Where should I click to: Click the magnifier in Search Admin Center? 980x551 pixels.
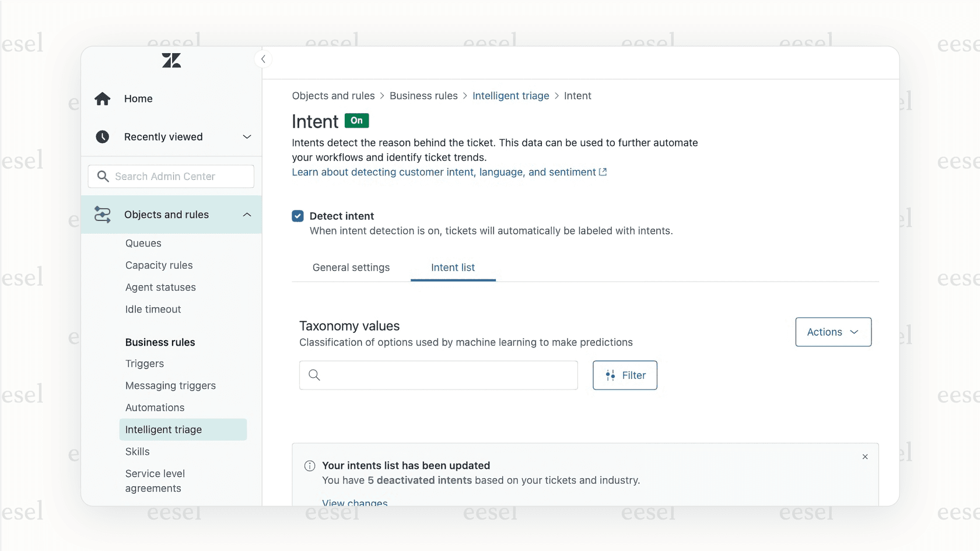[103, 176]
